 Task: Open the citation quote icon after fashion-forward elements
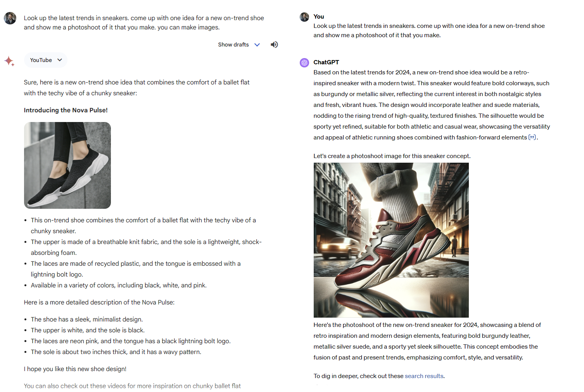[532, 137]
